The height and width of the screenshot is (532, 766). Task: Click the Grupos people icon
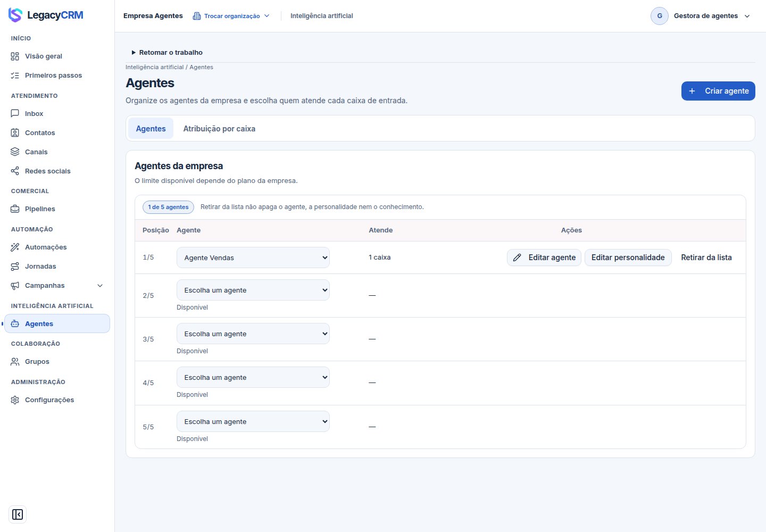coord(15,362)
